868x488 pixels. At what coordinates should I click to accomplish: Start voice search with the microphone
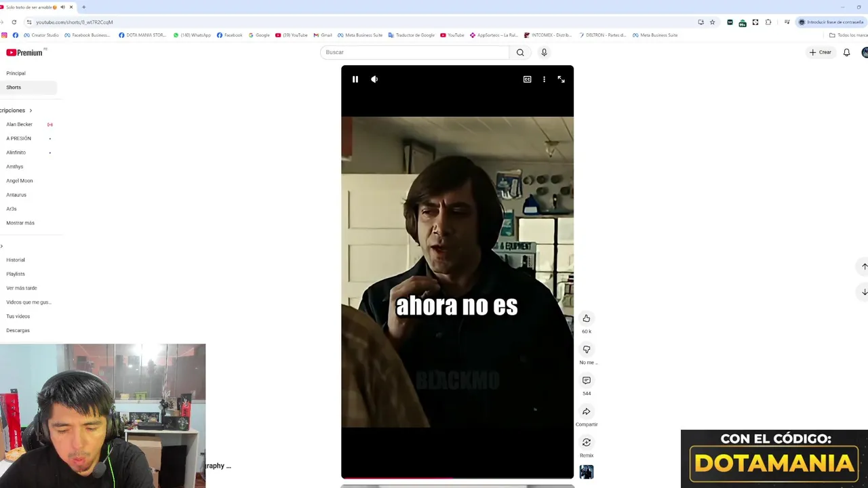544,52
